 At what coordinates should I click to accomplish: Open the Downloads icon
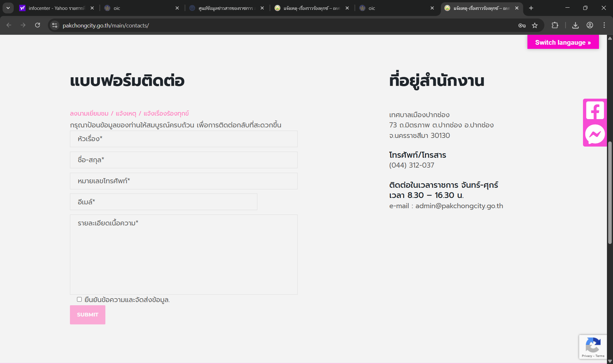[575, 25]
